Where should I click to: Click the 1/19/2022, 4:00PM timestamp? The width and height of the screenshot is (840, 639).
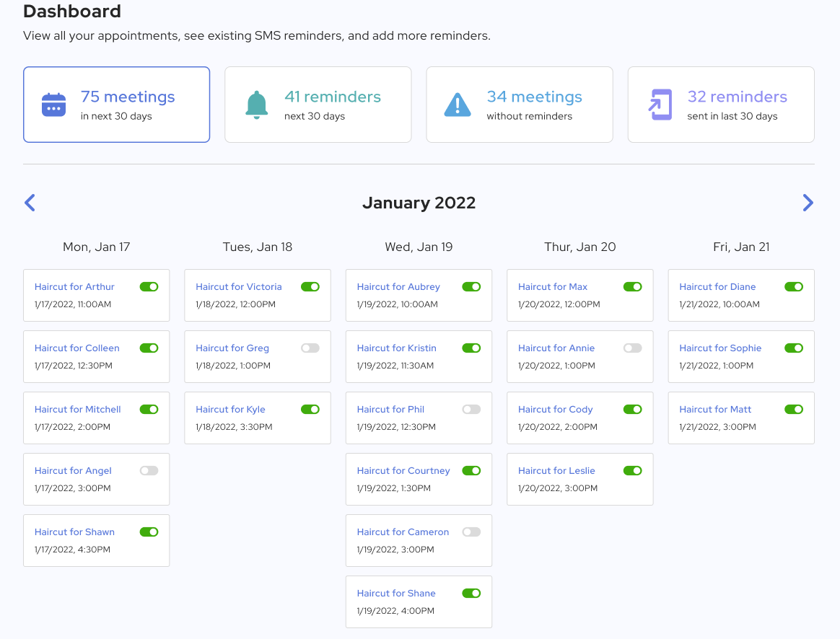tap(395, 611)
